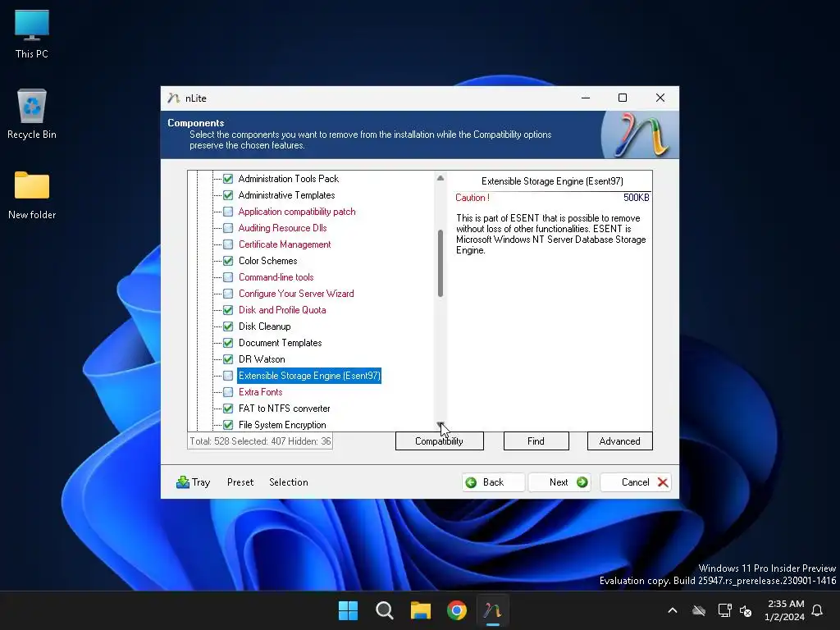840x630 pixels.
Task: Open the notifications bell icon
Action: tap(817, 610)
